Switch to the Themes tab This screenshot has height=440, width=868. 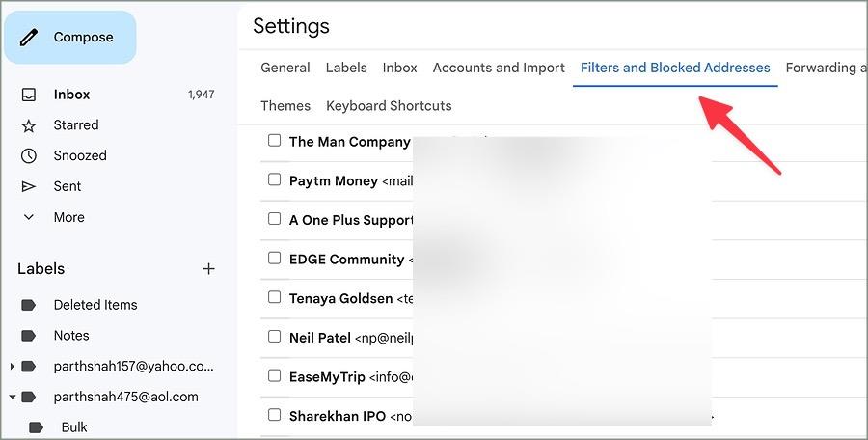(285, 106)
